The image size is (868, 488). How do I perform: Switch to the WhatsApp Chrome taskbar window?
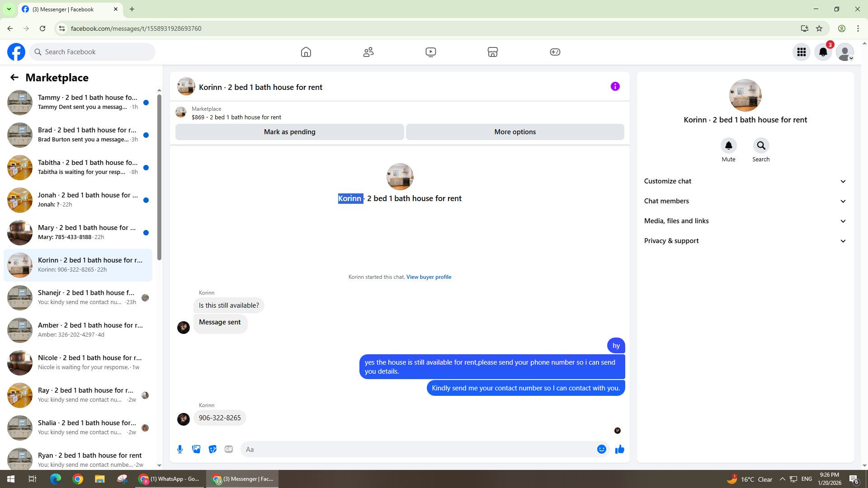point(169,479)
